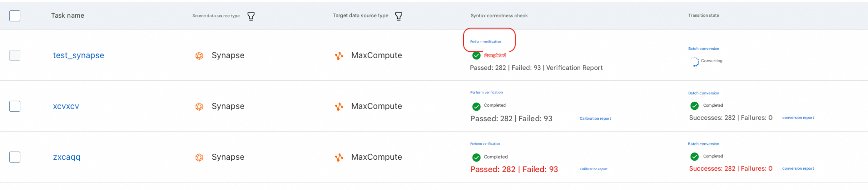Click the Synapse icon in test_synapse row

click(x=199, y=56)
